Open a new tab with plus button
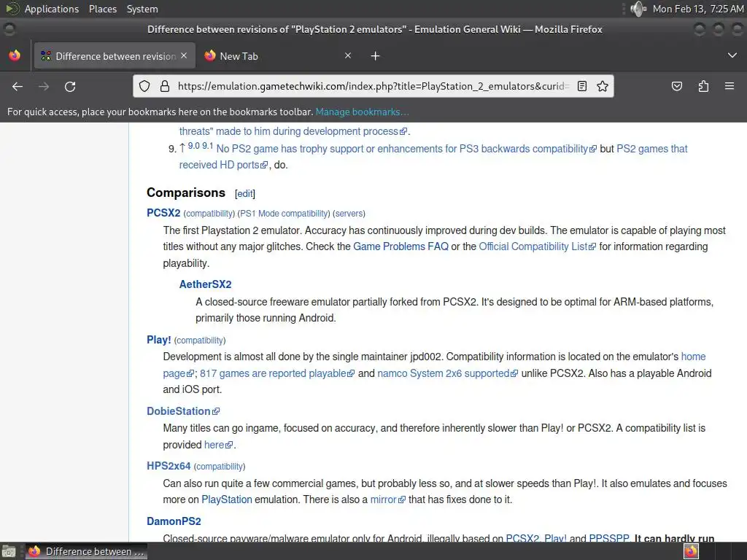This screenshot has height=560, width=747. 376,56
